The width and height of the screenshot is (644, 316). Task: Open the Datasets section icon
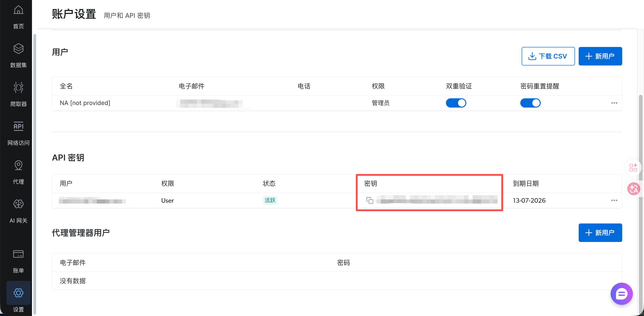pos(18,49)
